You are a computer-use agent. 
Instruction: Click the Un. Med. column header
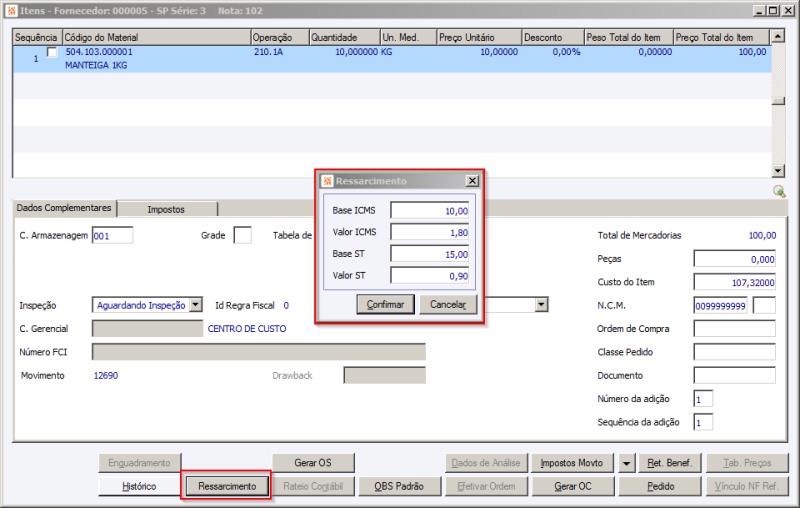409,37
